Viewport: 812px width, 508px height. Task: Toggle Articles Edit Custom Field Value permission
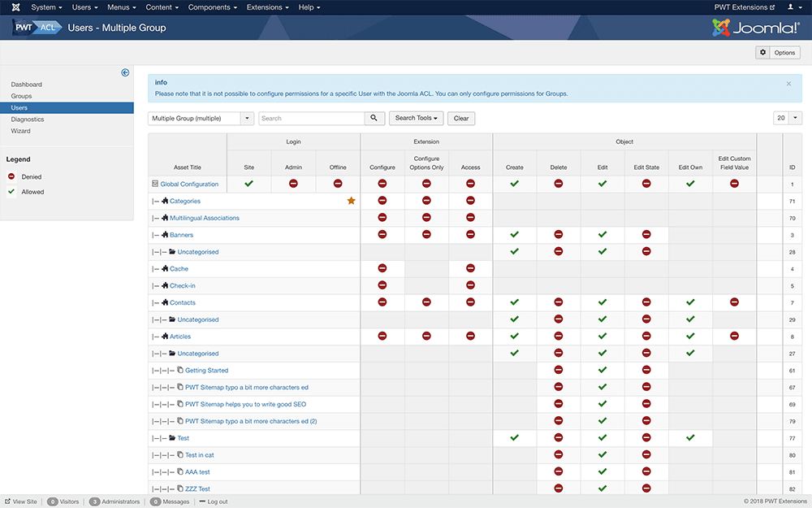click(734, 336)
